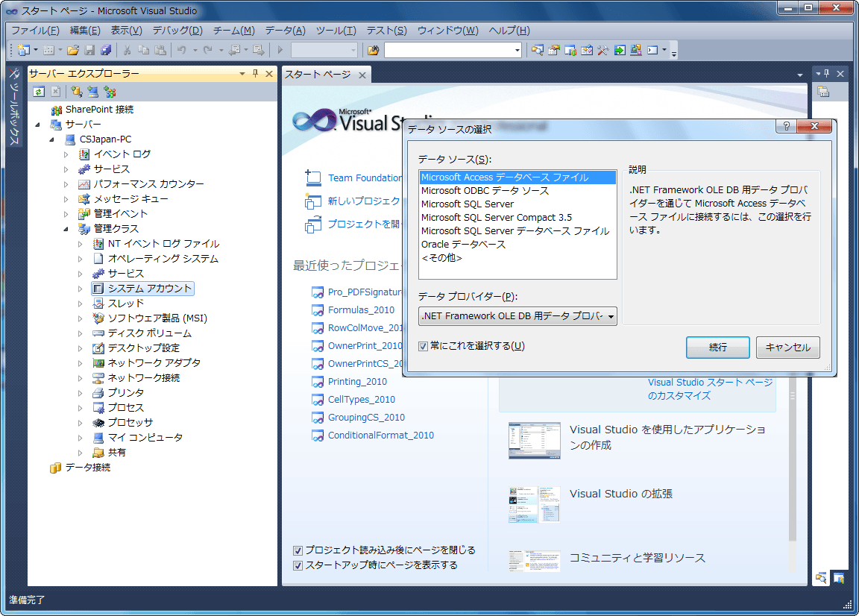Click the キャンセル button
Screen dimensions: 859x616
pos(787,348)
